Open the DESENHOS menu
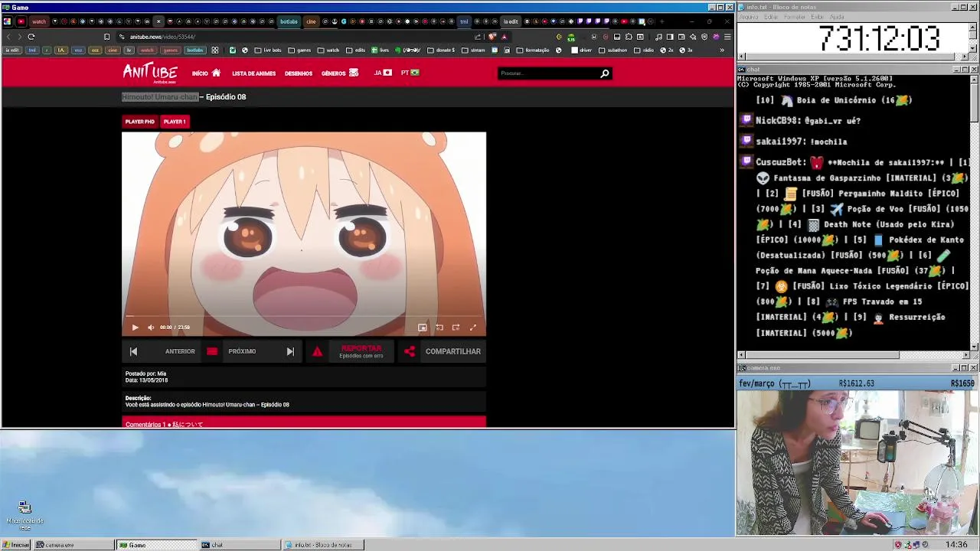Viewport: 980px width, 551px height. tap(299, 73)
